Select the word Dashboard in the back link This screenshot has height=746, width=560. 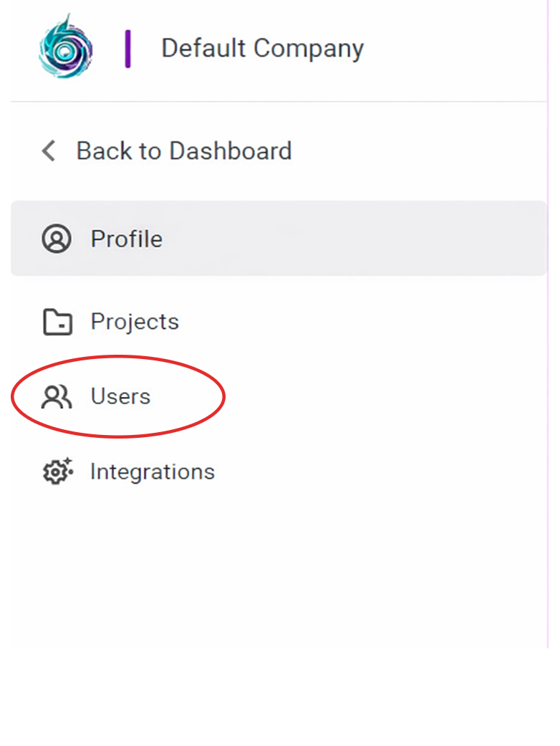[x=230, y=151]
